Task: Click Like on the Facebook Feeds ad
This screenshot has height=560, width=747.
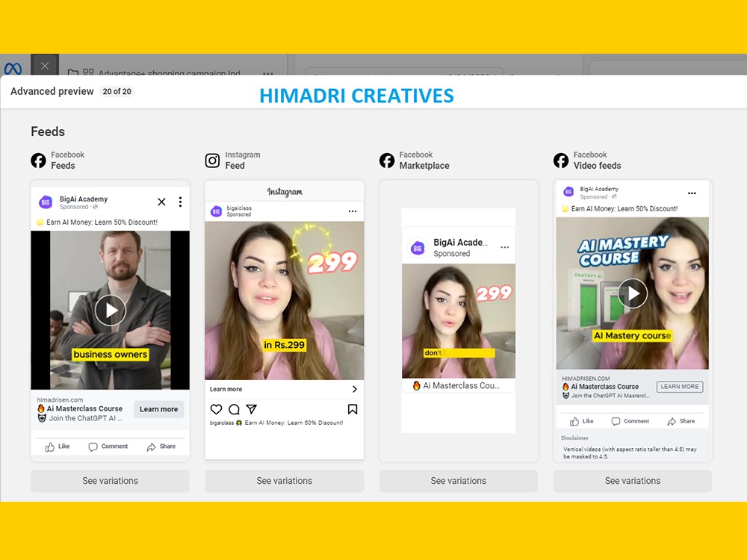Action: (58, 447)
